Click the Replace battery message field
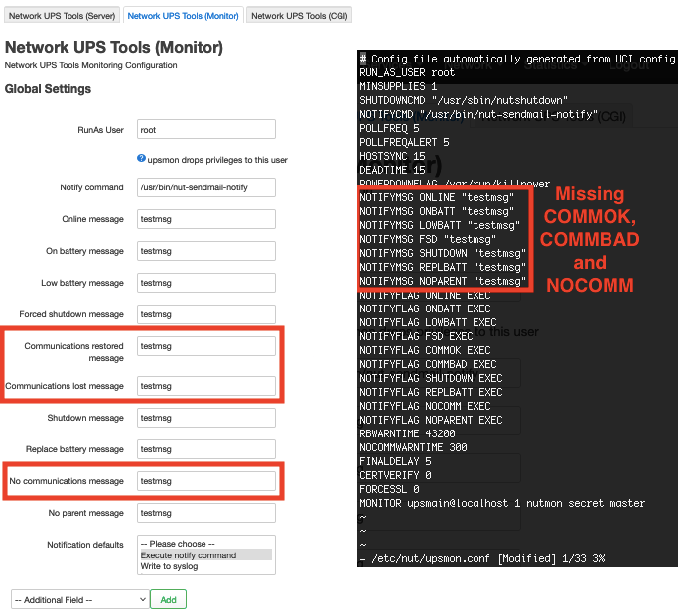The width and height of the screenshot is (678, 616). point(206,449)
